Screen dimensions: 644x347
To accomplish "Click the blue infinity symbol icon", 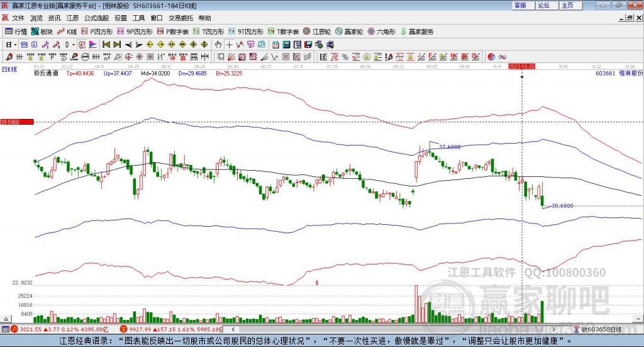I will pyautogui.click(x=502, y=57).
